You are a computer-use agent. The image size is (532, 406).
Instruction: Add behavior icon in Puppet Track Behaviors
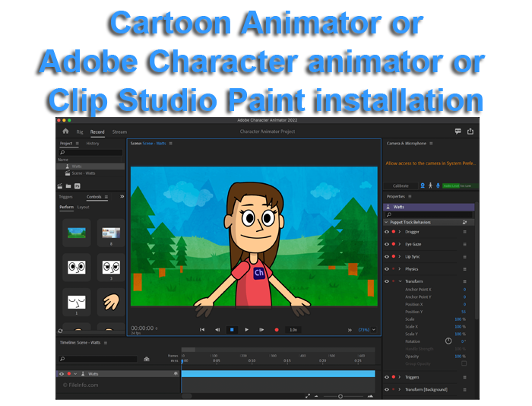[x=465, y=222]
